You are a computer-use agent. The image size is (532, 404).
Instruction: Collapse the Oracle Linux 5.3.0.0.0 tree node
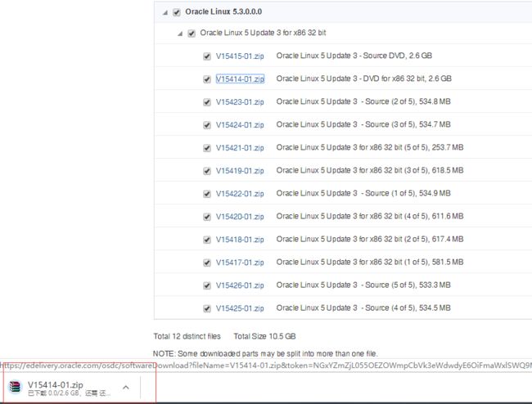tap(165, 12)
